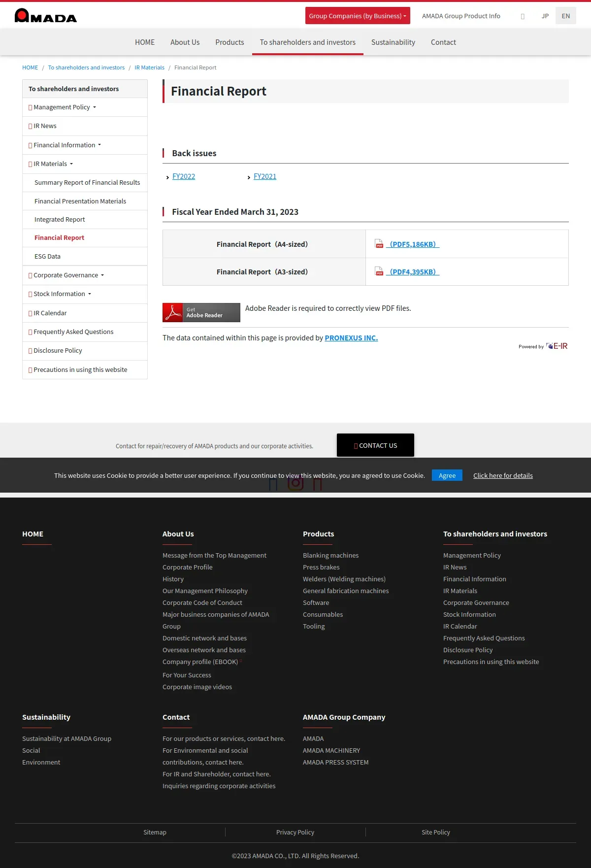Open PDF icon for A4-sized Financial Report

click(x=379, y=244)
